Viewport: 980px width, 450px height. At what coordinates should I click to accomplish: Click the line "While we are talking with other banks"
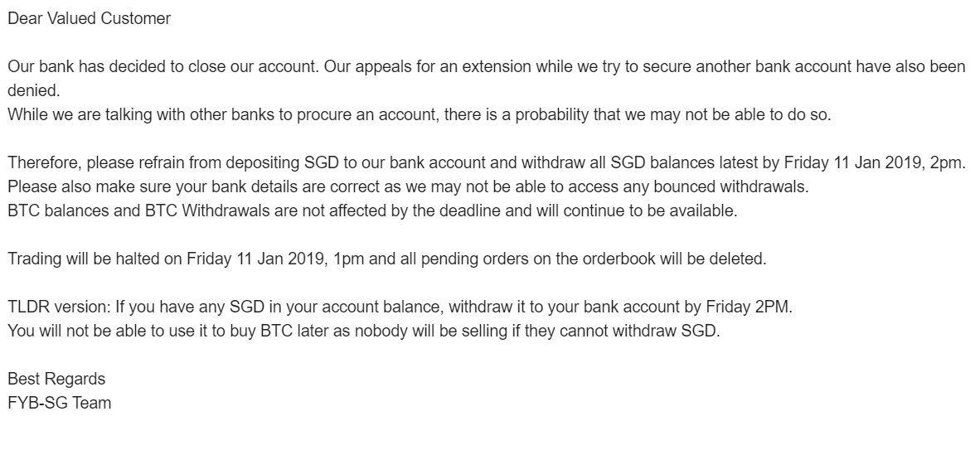420,116
